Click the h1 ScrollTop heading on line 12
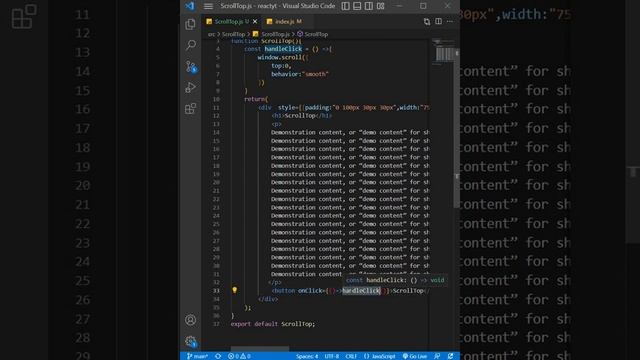The width and height of the screenshot is (640, 360). tap(302, 116)
